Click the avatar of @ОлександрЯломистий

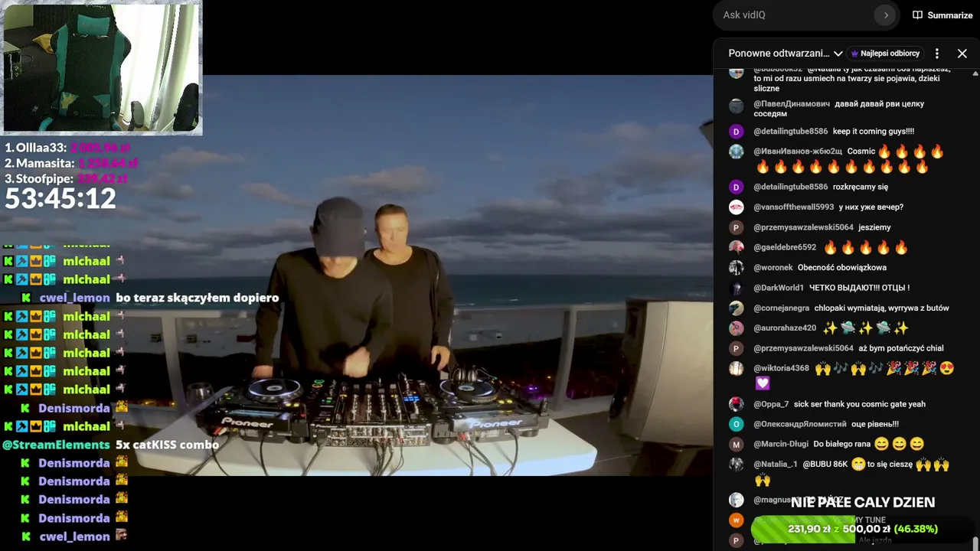point(736,424)
